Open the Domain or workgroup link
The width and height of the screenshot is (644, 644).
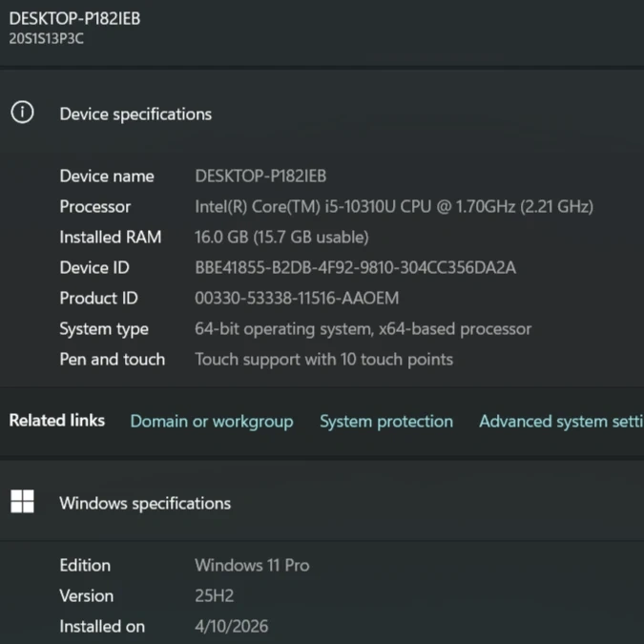click(212, 421)
